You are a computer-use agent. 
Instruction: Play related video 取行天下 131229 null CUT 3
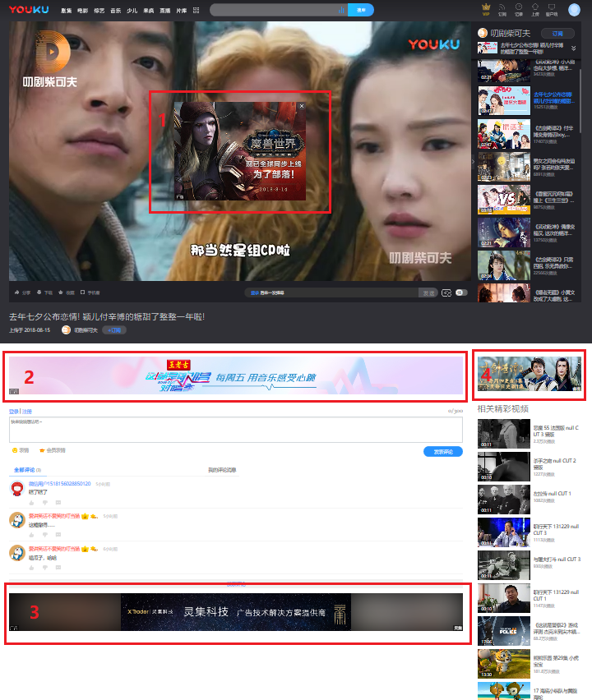pyautogui.click(x=503, y=532)
